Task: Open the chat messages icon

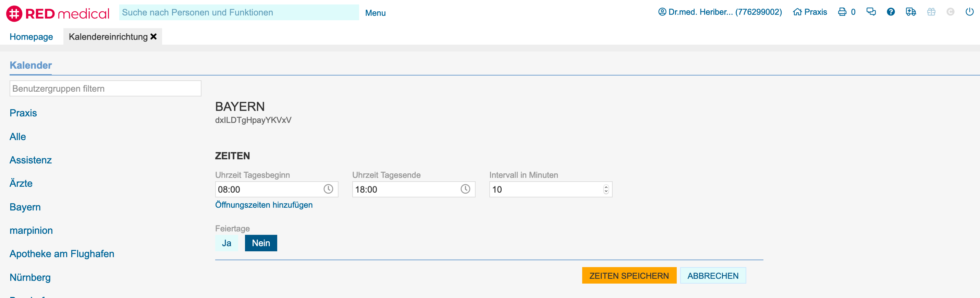Action: [x=871, y=12]
